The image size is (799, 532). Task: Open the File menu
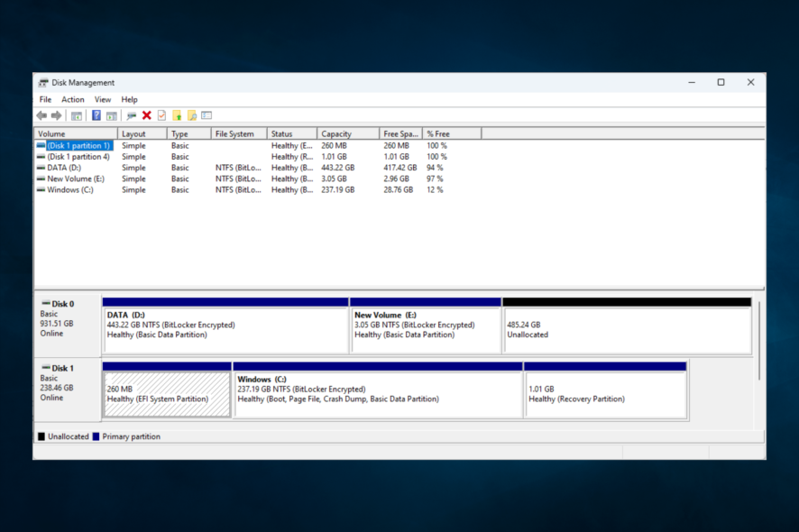(x=45, y=99)
